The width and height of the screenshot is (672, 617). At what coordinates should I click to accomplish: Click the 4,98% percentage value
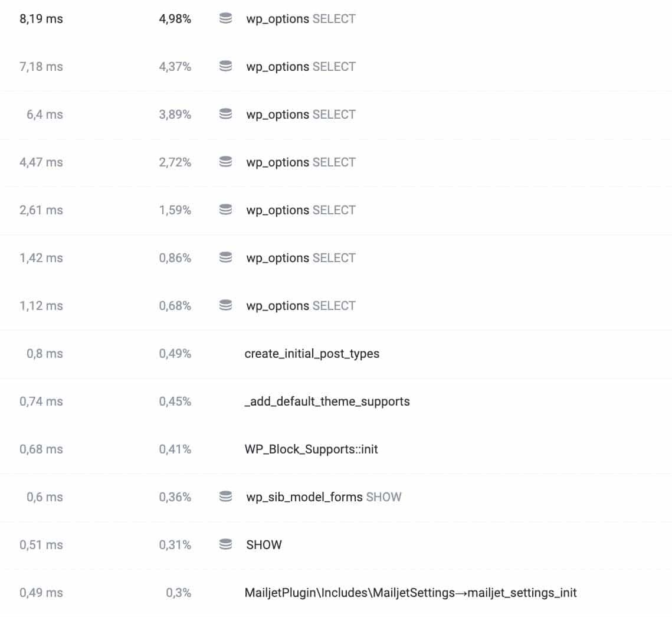pos(175,18)
